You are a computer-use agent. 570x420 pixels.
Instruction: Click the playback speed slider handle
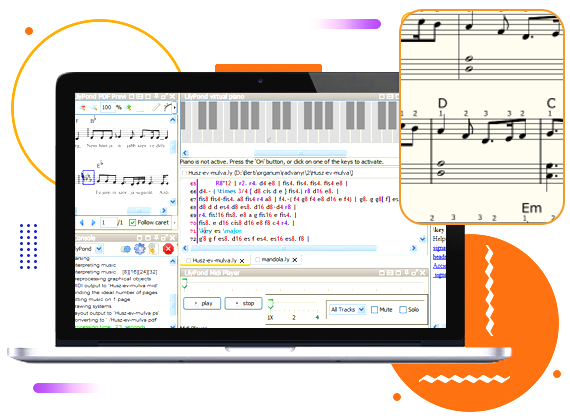click(x=270, y=304)
